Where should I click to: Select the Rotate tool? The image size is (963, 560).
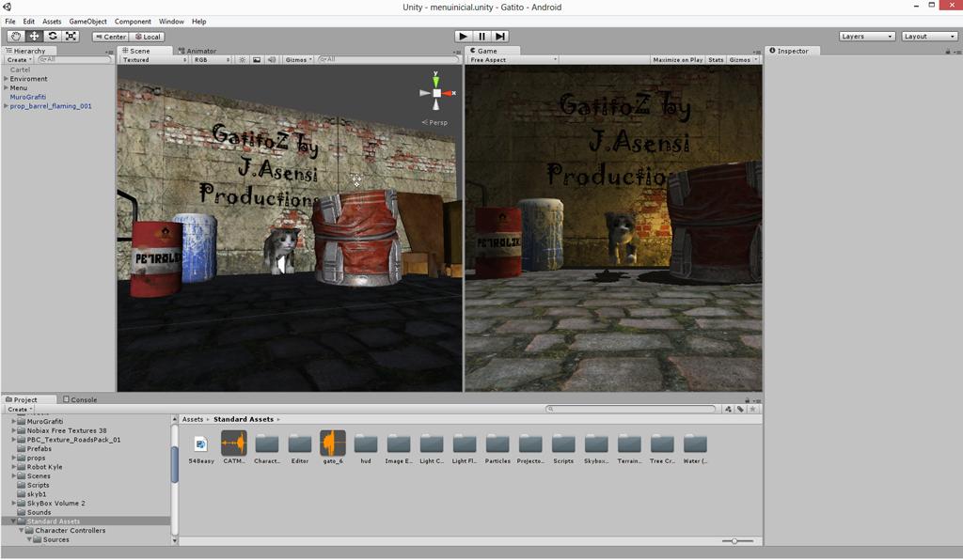(53, 37)
